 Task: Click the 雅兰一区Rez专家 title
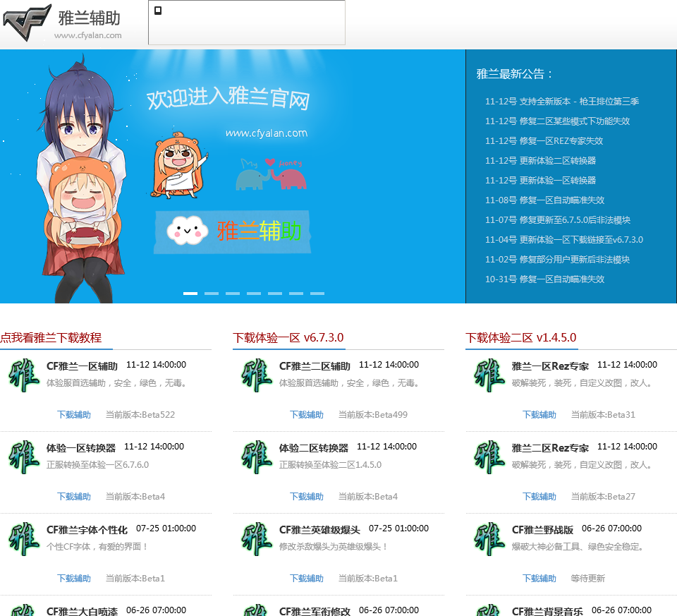[x=551, y=366]
